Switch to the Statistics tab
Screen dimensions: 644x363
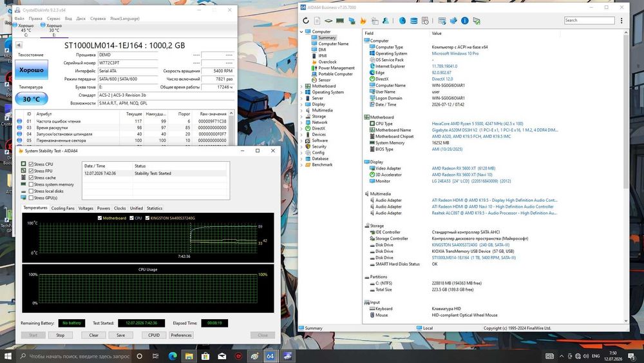tap(155, 208)
